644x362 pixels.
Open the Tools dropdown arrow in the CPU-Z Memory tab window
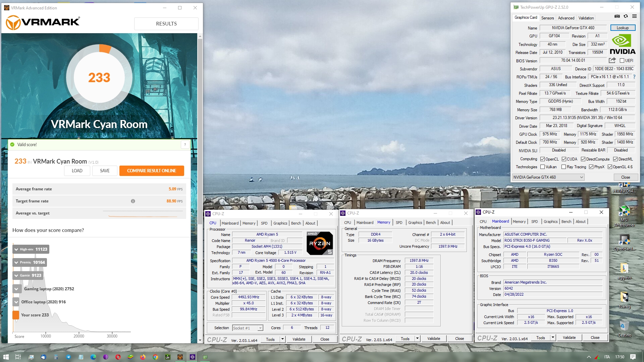(x=417, y=339)
